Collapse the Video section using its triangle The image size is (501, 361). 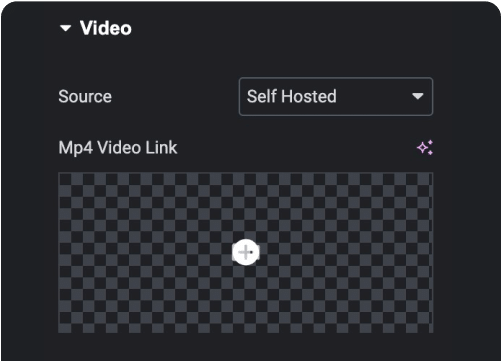[x=65, y=28]
